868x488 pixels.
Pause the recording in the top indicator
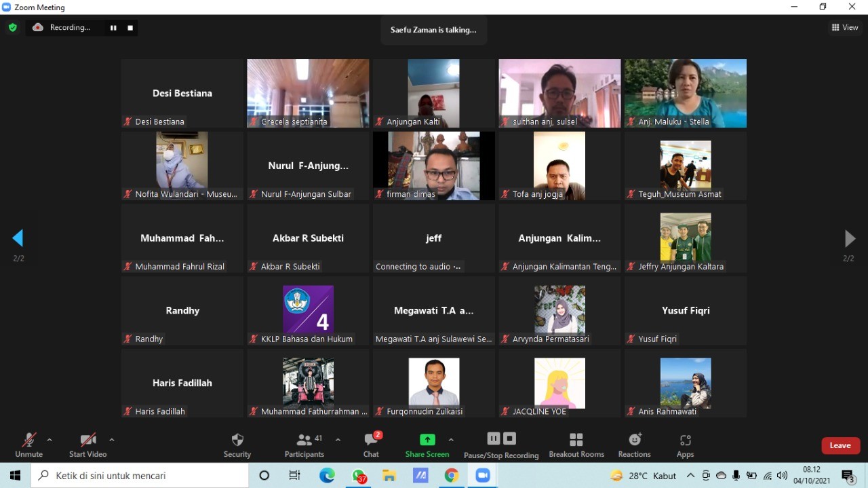[113, 28]
